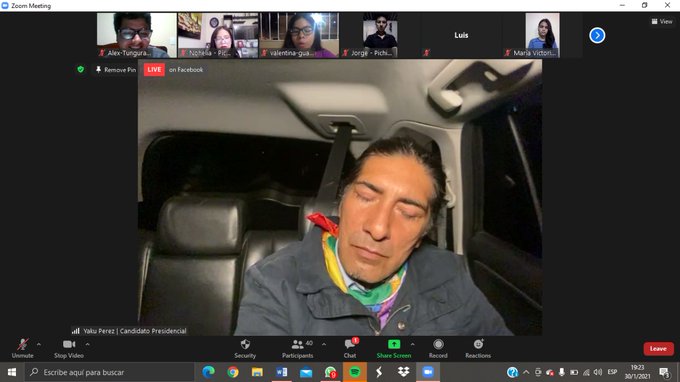The height and width of the screenshot is (382, 680).
Task: Start meeting Record
Action: click(x=438, y=349)
